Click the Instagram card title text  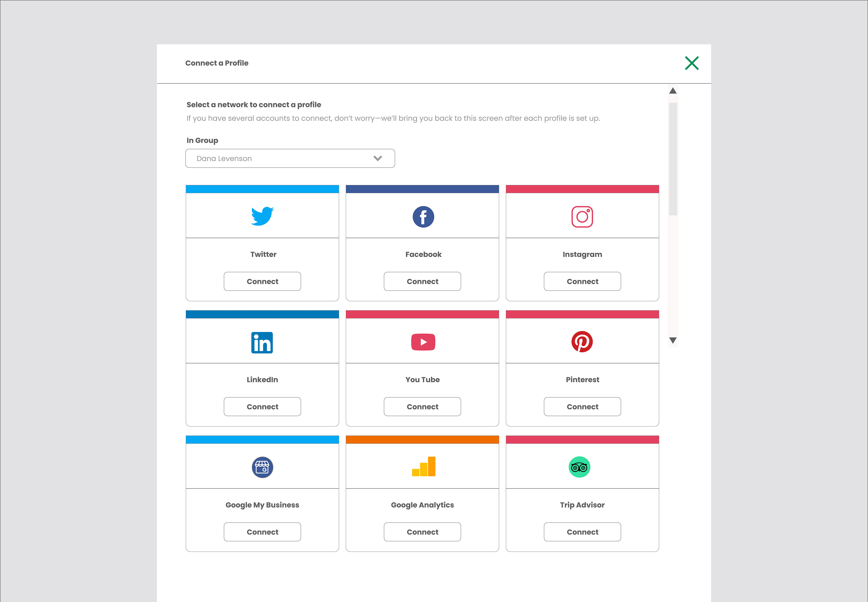(583, 255)
